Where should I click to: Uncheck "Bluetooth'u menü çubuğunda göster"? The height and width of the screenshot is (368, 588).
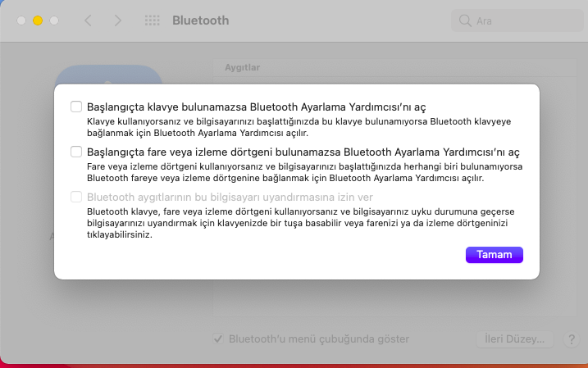coord(218,338)
